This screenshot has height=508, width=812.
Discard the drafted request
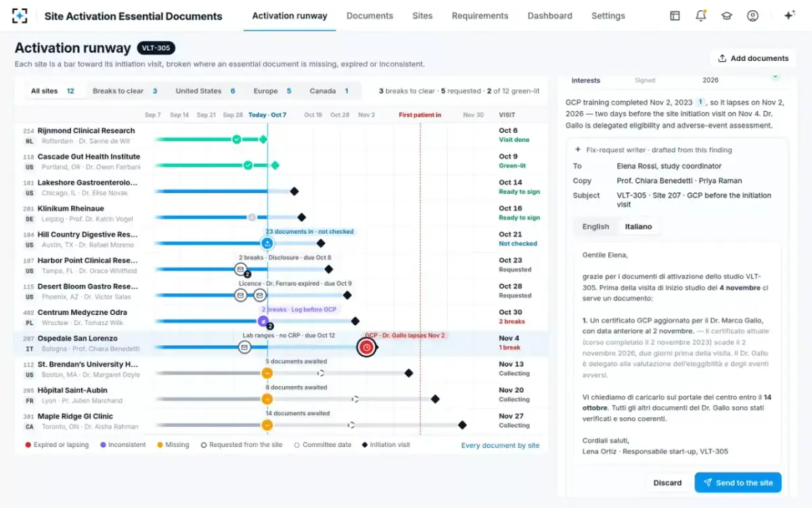[667, 483]
